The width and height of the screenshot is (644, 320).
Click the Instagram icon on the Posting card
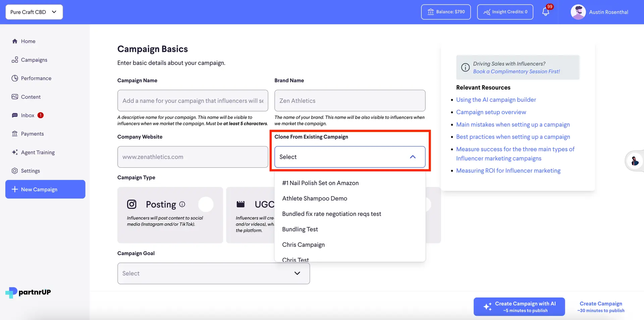[x=131, y=204]
